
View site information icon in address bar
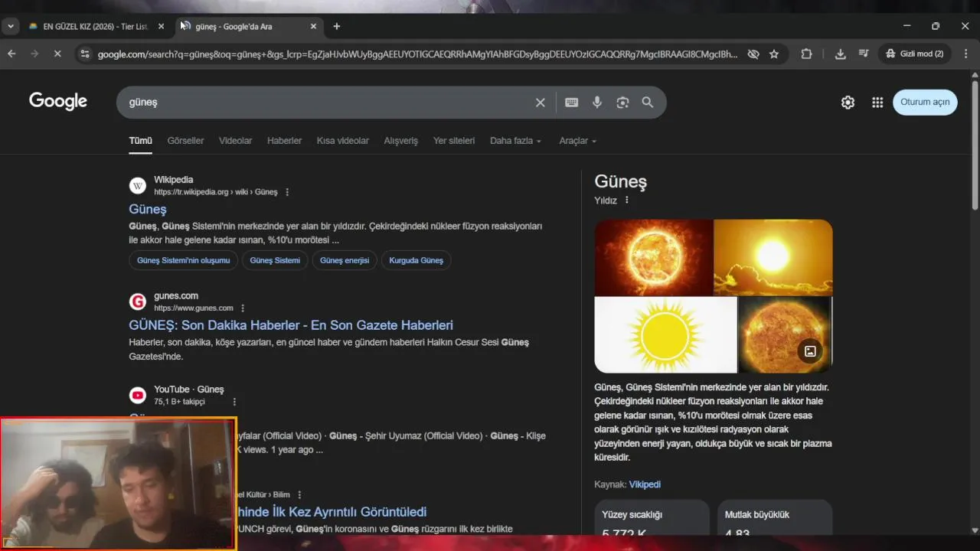click(x=85, y=54)
